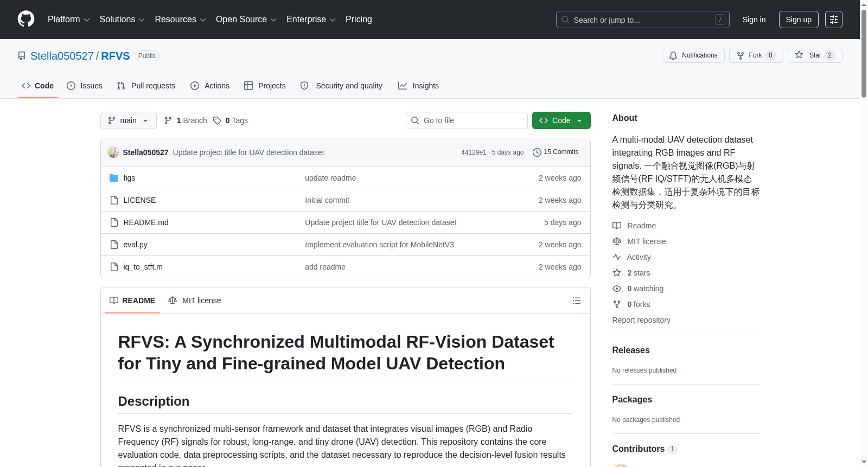The width and height of the screenshot is (868, 467).
Task: Open the 'add readme' commit message
Action: click(x=325, y=267)
